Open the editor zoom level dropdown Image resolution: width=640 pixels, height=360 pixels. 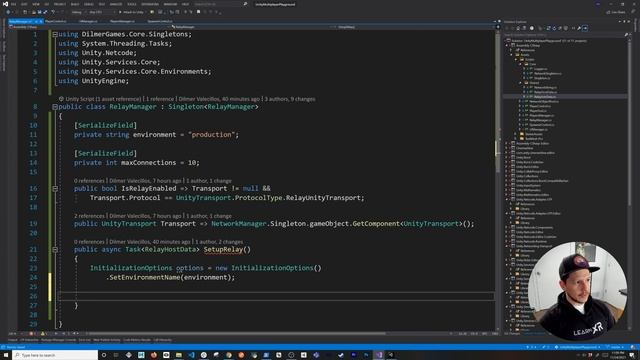(x=12, y=333)
